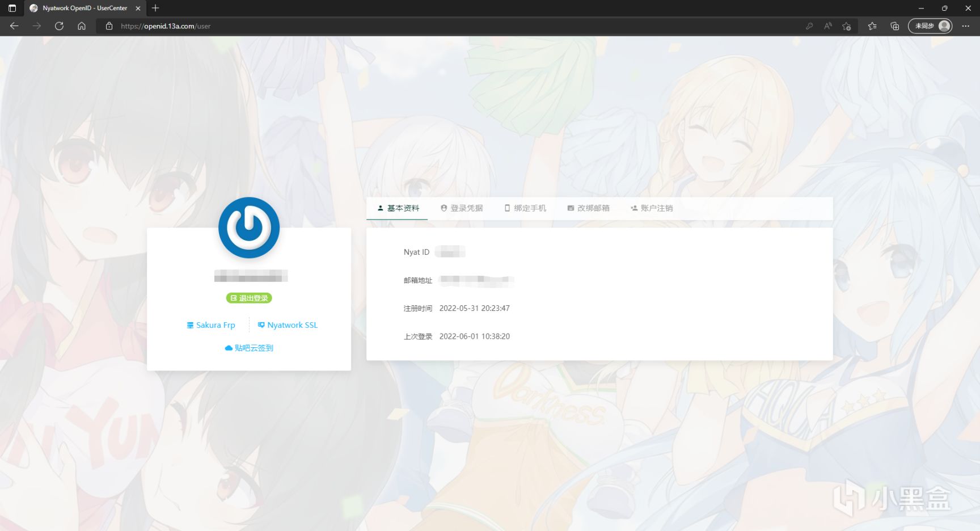
Task: Open the favorites list
Action: pos(872,26)
